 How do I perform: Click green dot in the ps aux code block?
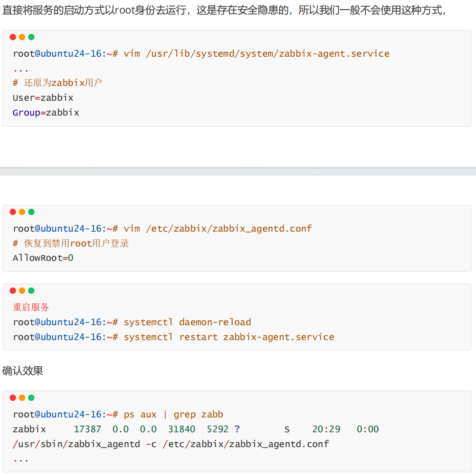coord(31,398)
